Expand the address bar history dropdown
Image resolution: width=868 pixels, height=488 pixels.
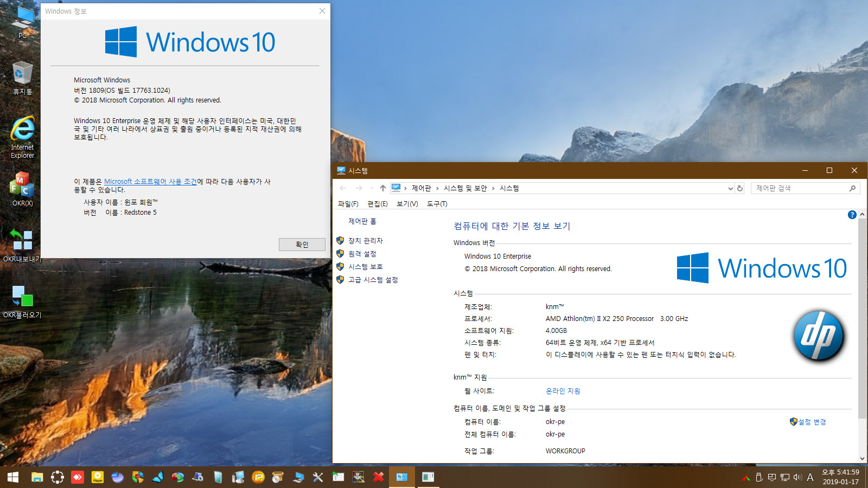click(x=730, y=188)
